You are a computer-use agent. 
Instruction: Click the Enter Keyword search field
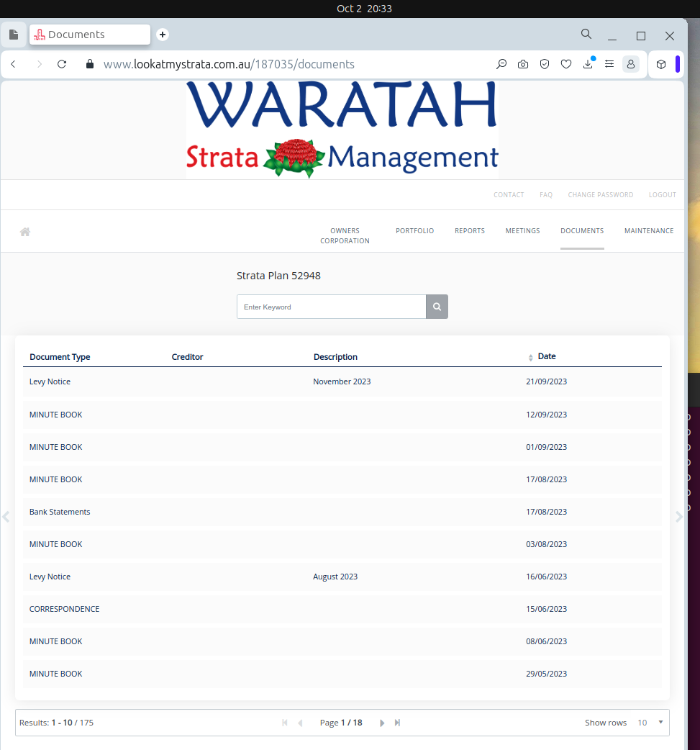[x=332, y=307]
